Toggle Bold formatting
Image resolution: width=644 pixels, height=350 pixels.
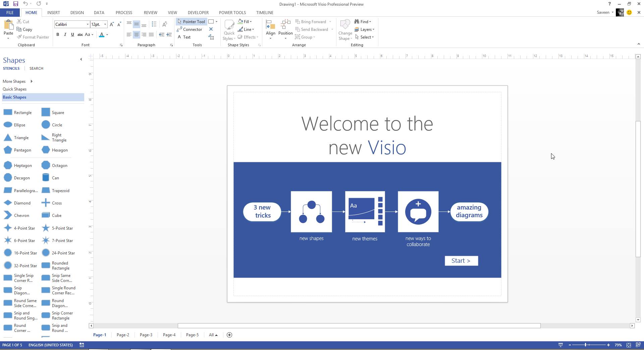(x=58, y=35)
